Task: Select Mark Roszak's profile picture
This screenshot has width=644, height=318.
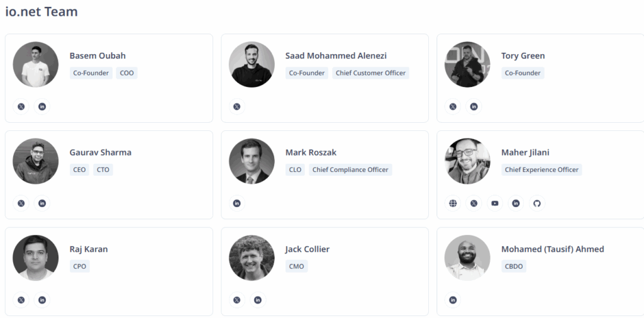Action: [x=252, y=161]
